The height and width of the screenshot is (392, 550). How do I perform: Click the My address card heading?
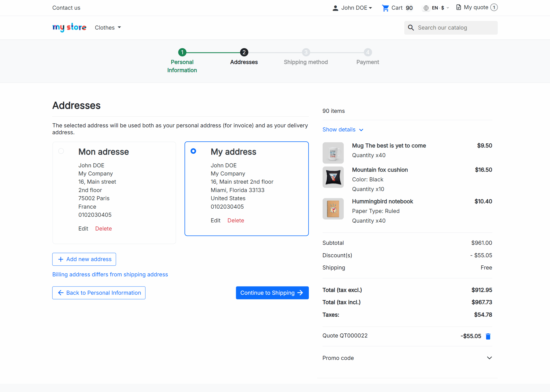point(233,152)
